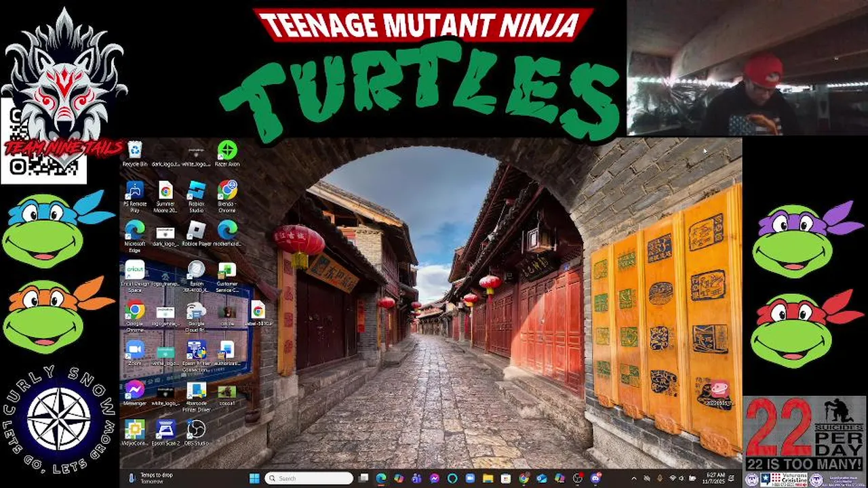This screenshot has width=868, height=488.
Task: Select the PS Remote Play shortcut
Action: click(135, 197)
